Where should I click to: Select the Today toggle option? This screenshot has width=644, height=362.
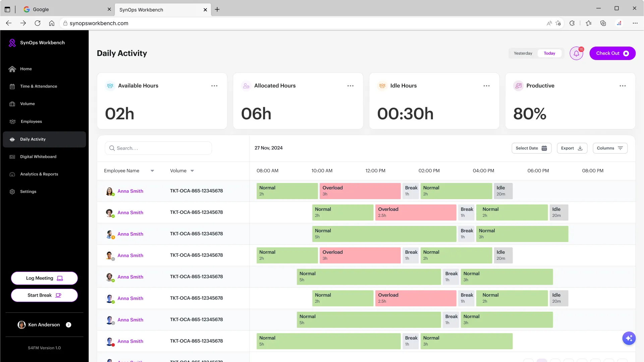(549, 53)
